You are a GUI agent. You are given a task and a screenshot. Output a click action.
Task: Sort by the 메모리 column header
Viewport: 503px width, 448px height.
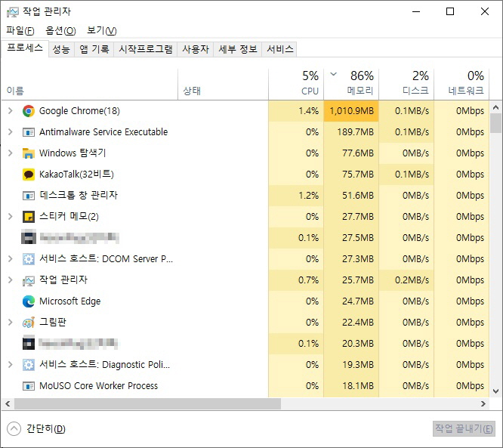point(351,84)
